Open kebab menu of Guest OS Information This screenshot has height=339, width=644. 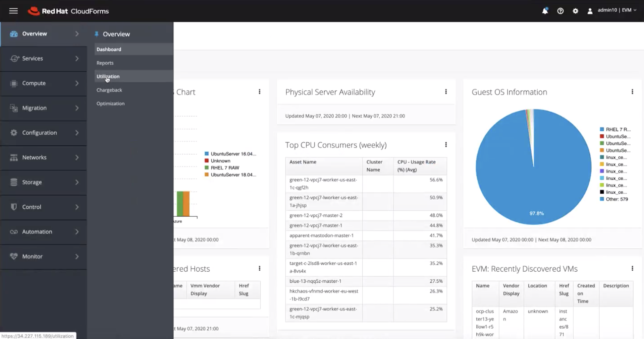pos(632,91)
